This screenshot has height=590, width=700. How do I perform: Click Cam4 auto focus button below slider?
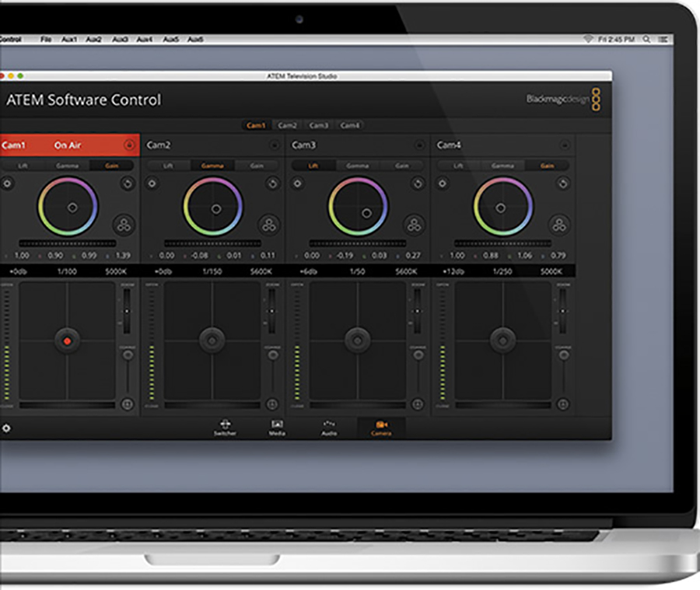coord(563,404)
